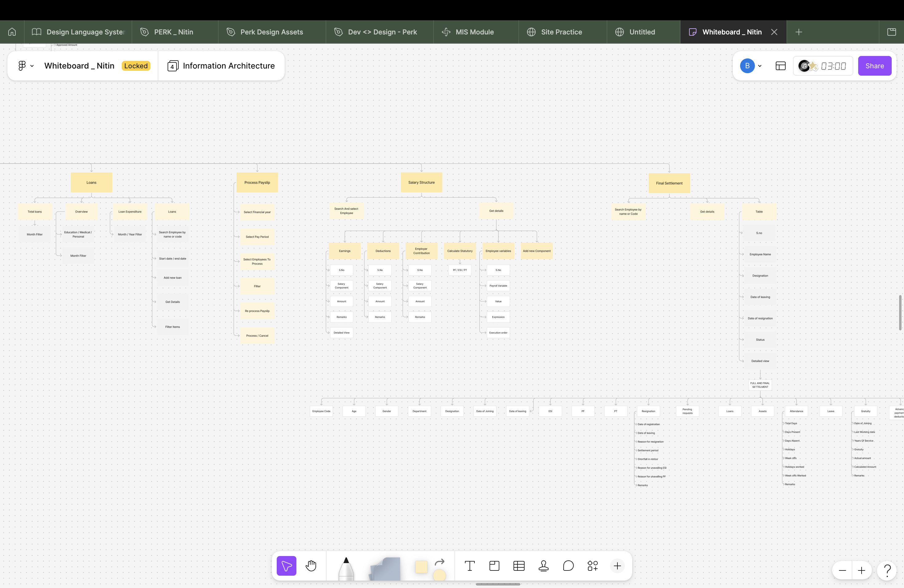Select the Text tool
The height and width of the screenshot is (588, 904).
(470, 566)
